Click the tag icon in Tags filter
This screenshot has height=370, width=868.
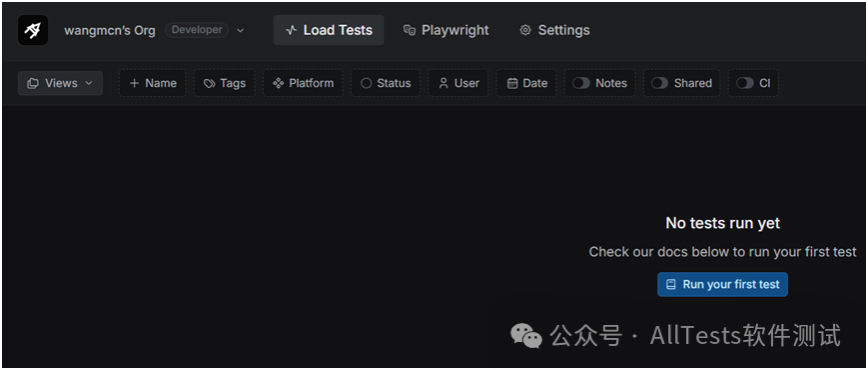point(209,84)
